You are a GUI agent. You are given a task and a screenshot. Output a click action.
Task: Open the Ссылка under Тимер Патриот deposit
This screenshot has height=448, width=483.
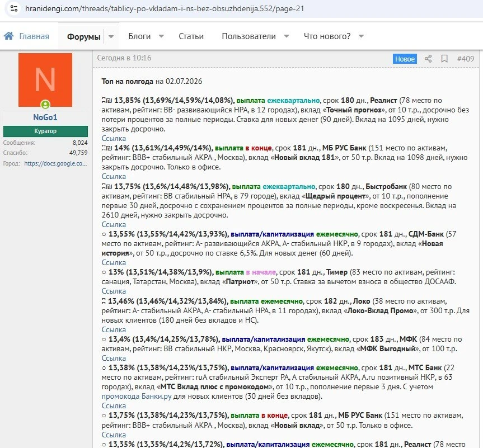pyautogui.click(x=114, y=291)
